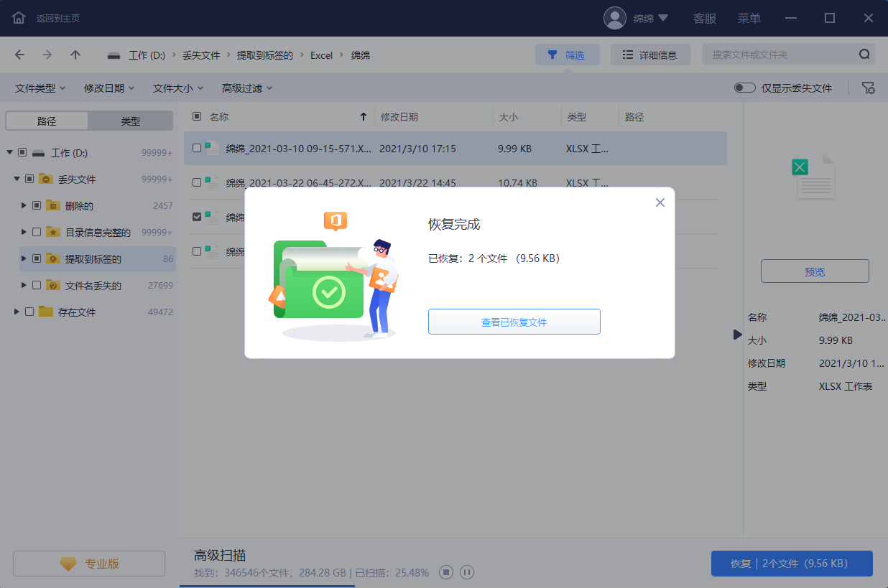Screen dimensions: 888x588
Task: Click the 预览 button
Action: (x=815, y=271)
